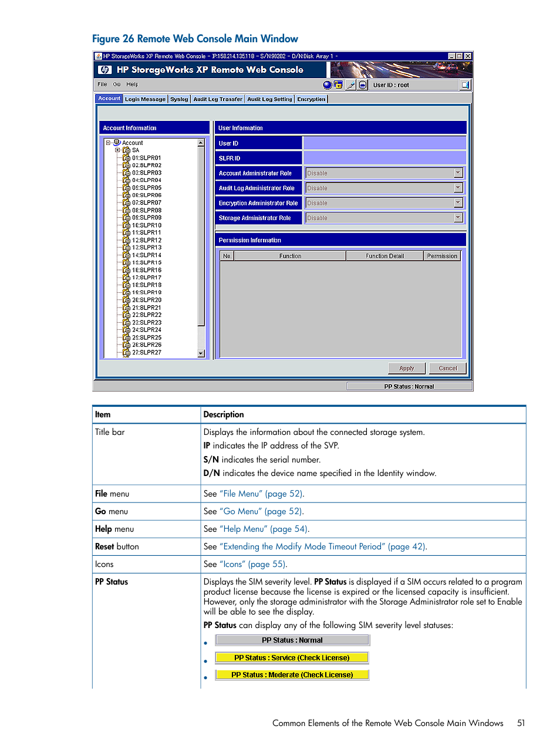Click the icon beside 03:SLPR03
Screen dimensions: 560x746
[x=126, y=173]
